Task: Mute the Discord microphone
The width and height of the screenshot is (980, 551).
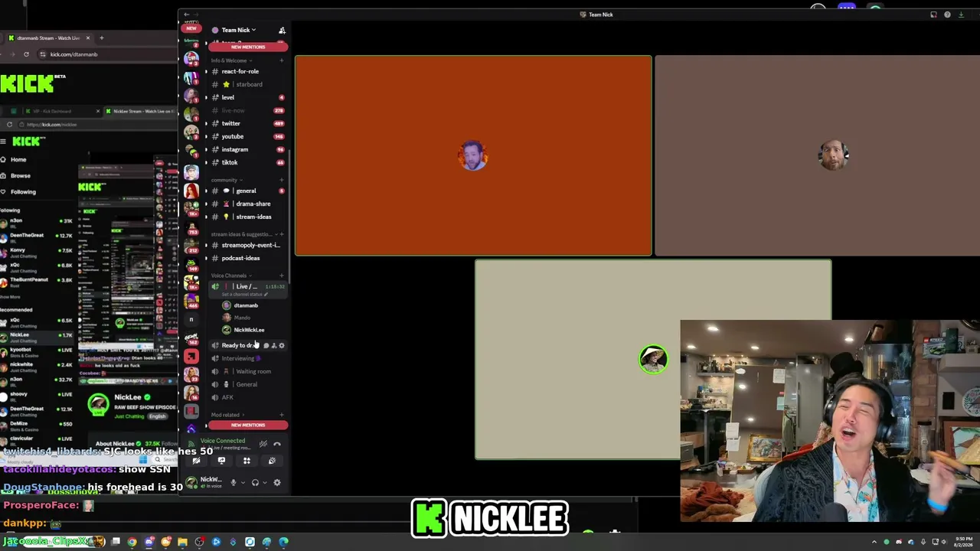Action: click(x=234, y=482)
